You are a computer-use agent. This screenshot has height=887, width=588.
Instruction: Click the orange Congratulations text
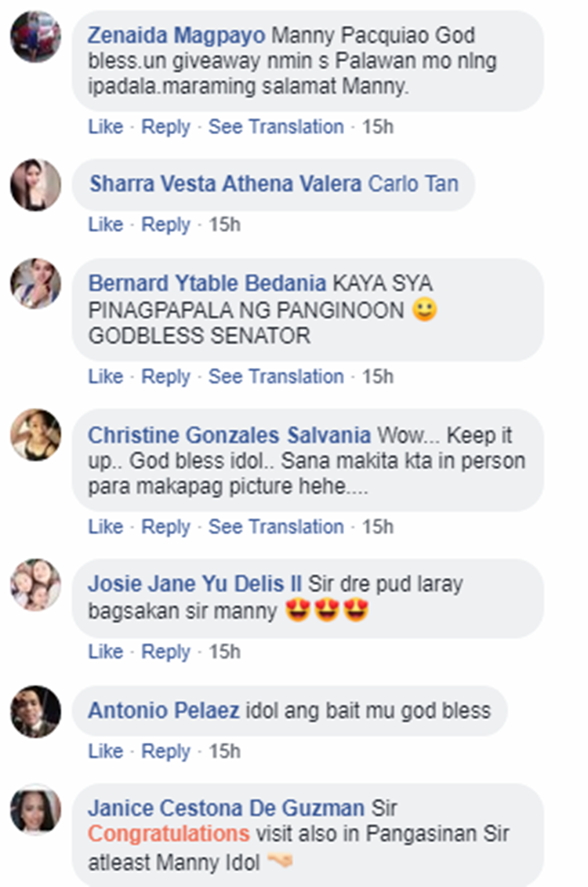tap(169, 833)
